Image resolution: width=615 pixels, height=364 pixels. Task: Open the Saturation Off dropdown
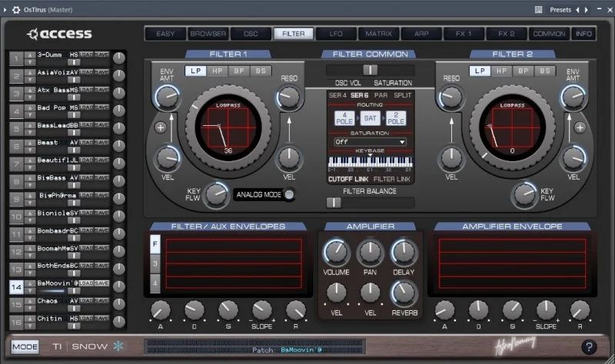pos(370,142)
